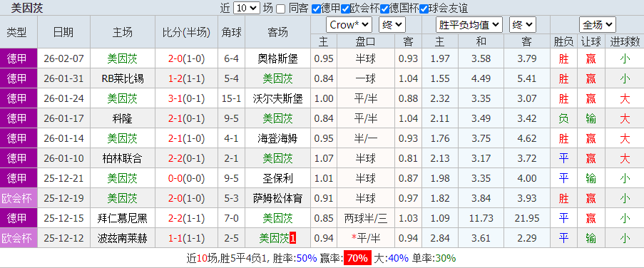Open the 终 dropdown beside 胜平负均值
The width and height of the screenshot is (644, 268).
(x=523, y=25)
